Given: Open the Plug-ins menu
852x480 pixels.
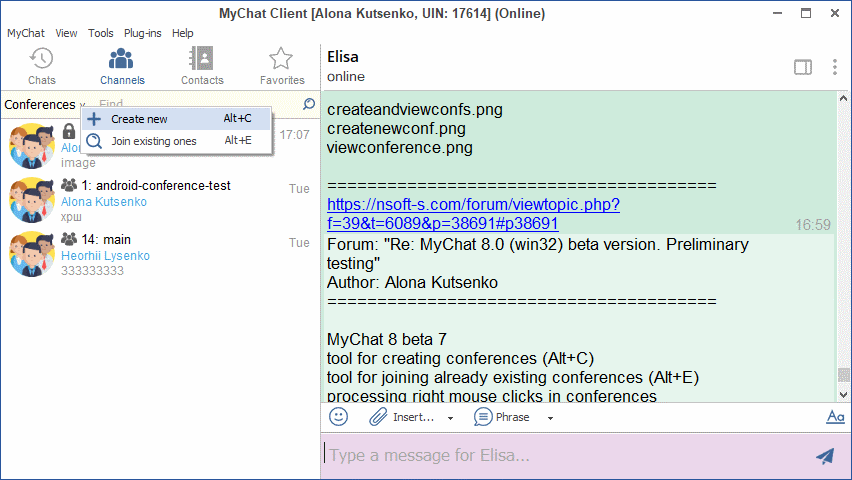Looking at the screenshot, I should 142,33.
